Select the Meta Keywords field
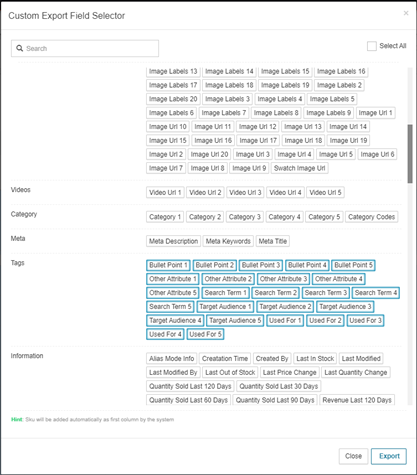Image resolution: width=417 pixels, height=475 pixels. [x=228, y=241]
